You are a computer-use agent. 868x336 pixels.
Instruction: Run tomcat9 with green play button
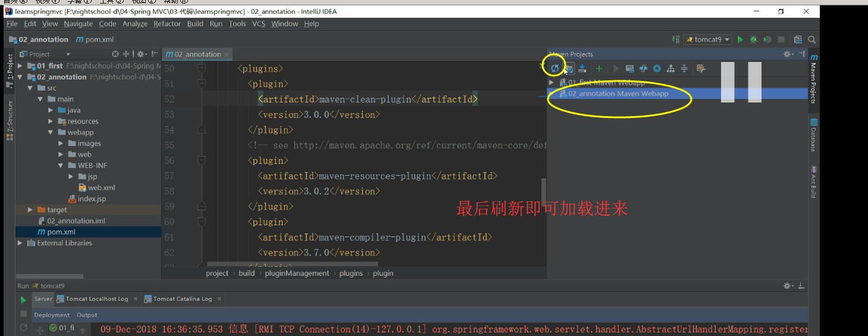coord(740,39)
